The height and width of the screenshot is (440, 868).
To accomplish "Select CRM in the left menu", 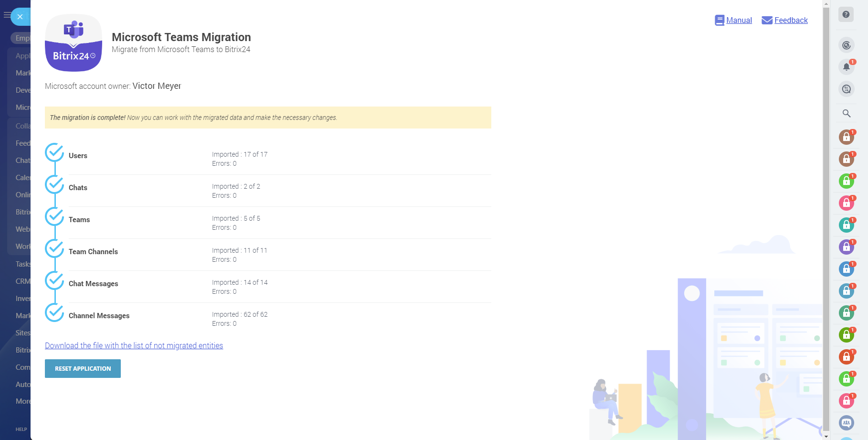I will tap(23, 281).
